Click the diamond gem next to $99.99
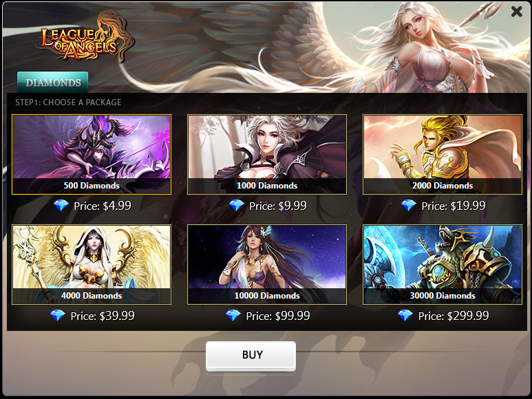This screenshot has width=532, height=399. [x=233, y=316]
